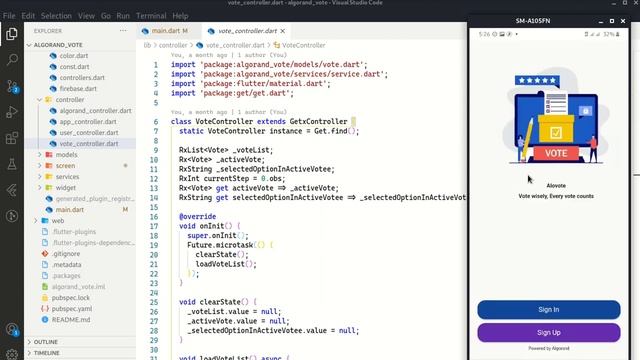Open the File menu
This screenshot has height=360, width=640.
point(9,16)
